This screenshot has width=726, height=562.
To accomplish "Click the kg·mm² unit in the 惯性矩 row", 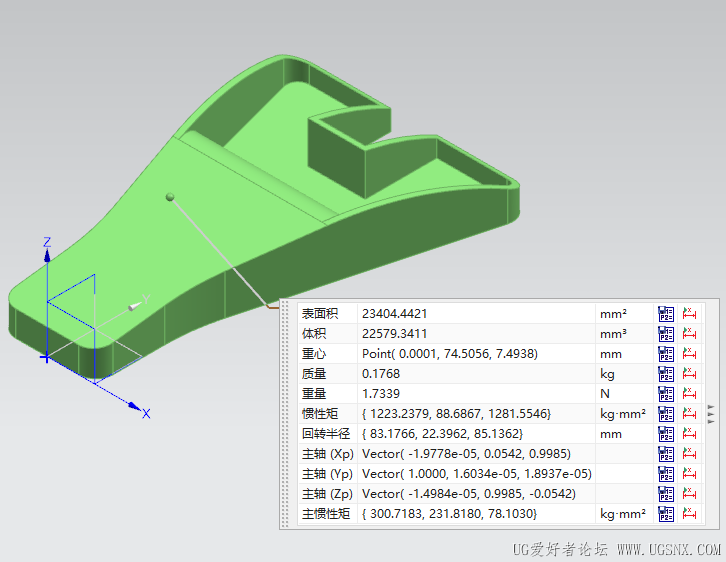I will (624, 413).
